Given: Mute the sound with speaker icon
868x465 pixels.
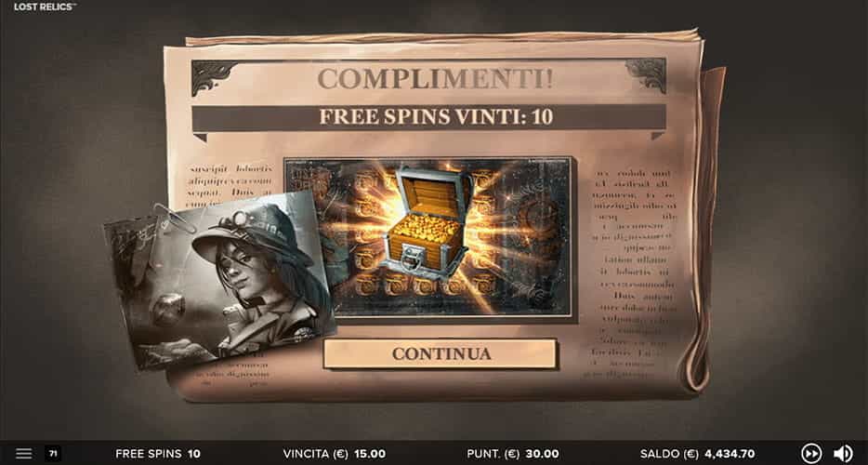Looking at the screenshot, I should coord(843,453).
